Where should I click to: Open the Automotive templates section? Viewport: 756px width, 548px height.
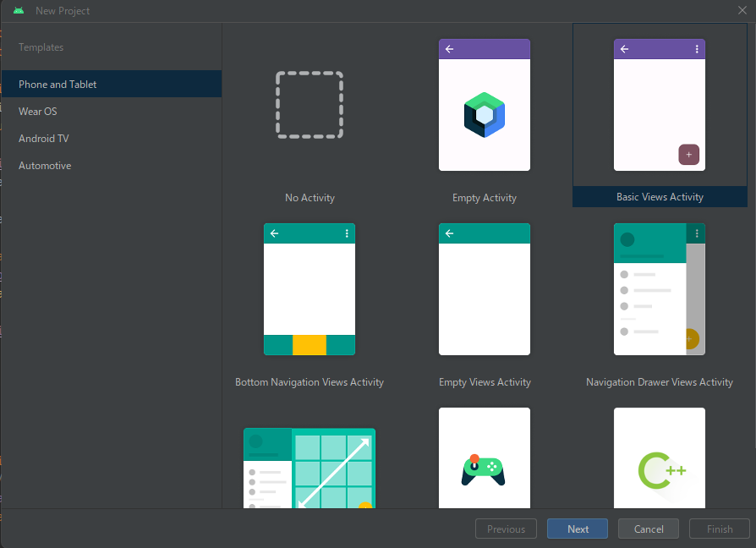(x=45, y=165)
